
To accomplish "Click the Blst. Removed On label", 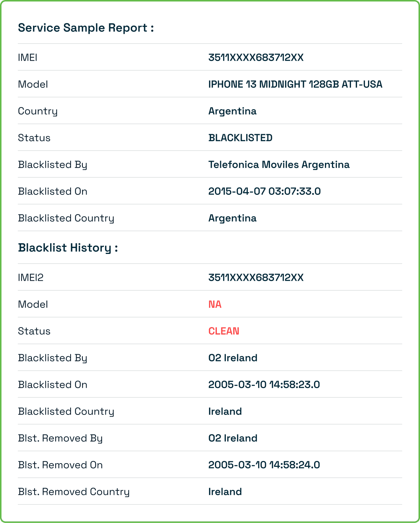I will [60, 465].
